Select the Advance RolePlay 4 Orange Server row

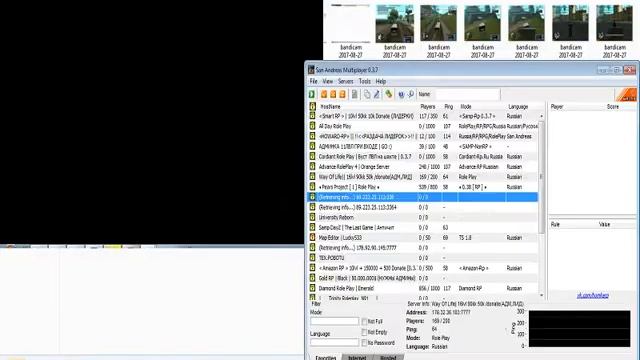[422, 167]
